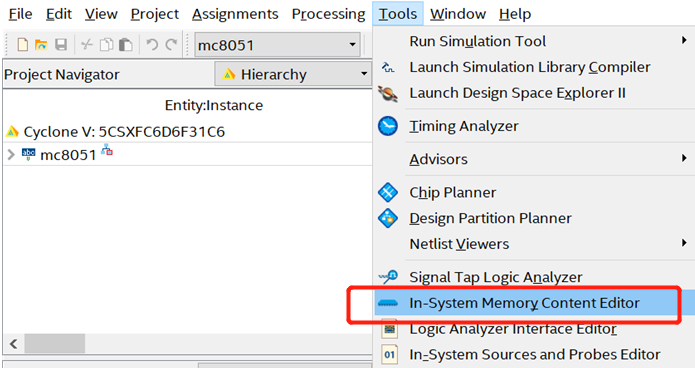Click the Open folder toolbar icon

(41, 45)
